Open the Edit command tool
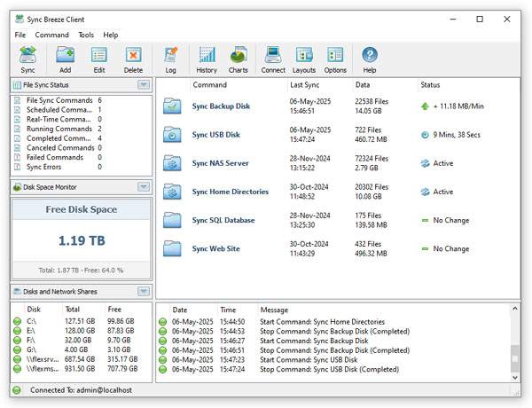Viewport: 532px width, 408px height. point(99,59)
